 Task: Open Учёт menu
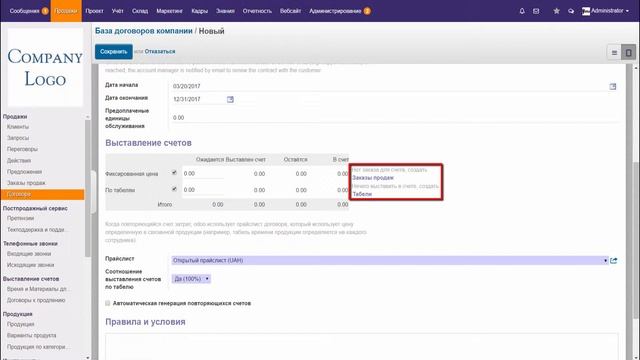click(x=118, y=11)
